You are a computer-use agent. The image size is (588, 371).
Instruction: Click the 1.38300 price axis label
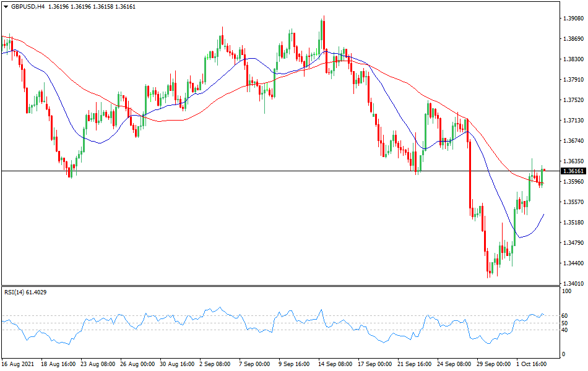[x=573, y=59]
